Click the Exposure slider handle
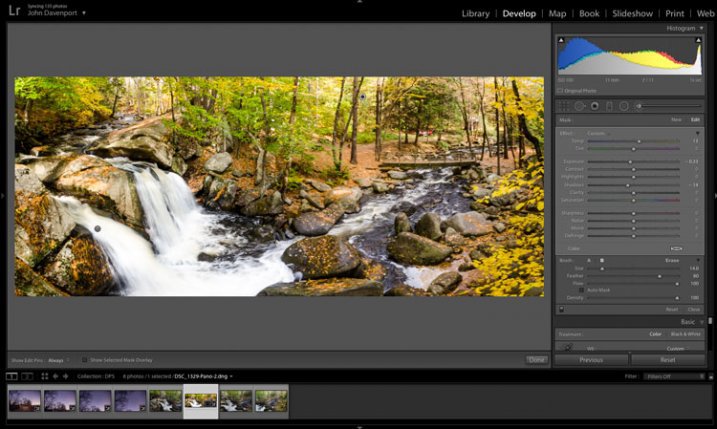This screenshot has height=429, width=717. pyautogui.click(x=630, y=161)
